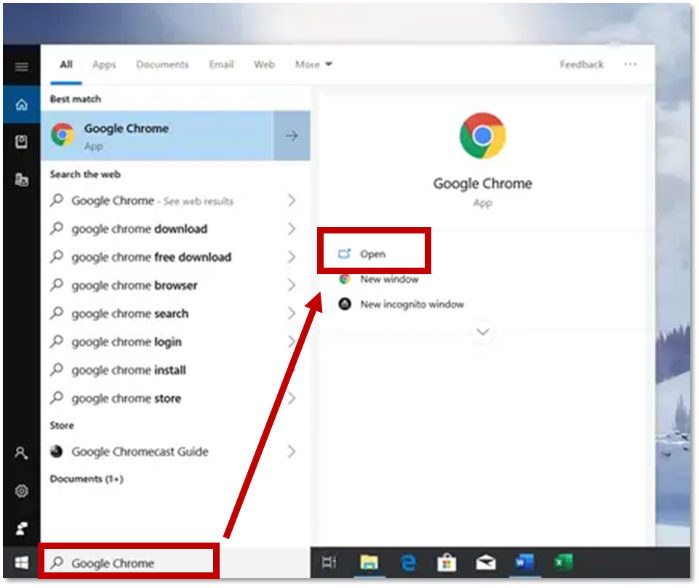Viewport: 699px width, 588px height.
Task: Expand chevron for 'Google Chrome' web results
Action: click(292, 201)
